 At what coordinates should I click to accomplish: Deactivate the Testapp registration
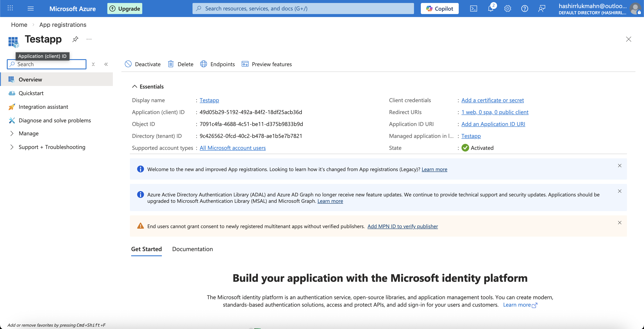pyautogui.click(x=142, y=64)
